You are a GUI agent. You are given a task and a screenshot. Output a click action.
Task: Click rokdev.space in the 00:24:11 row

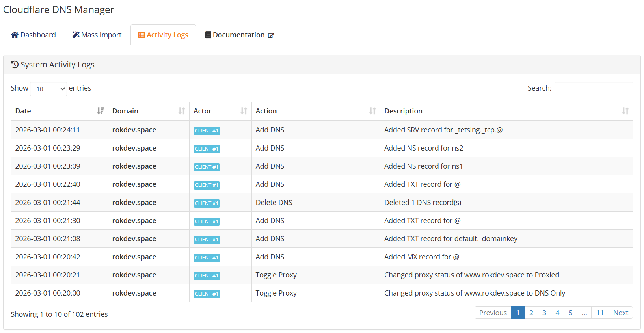(x=134, y=130)
